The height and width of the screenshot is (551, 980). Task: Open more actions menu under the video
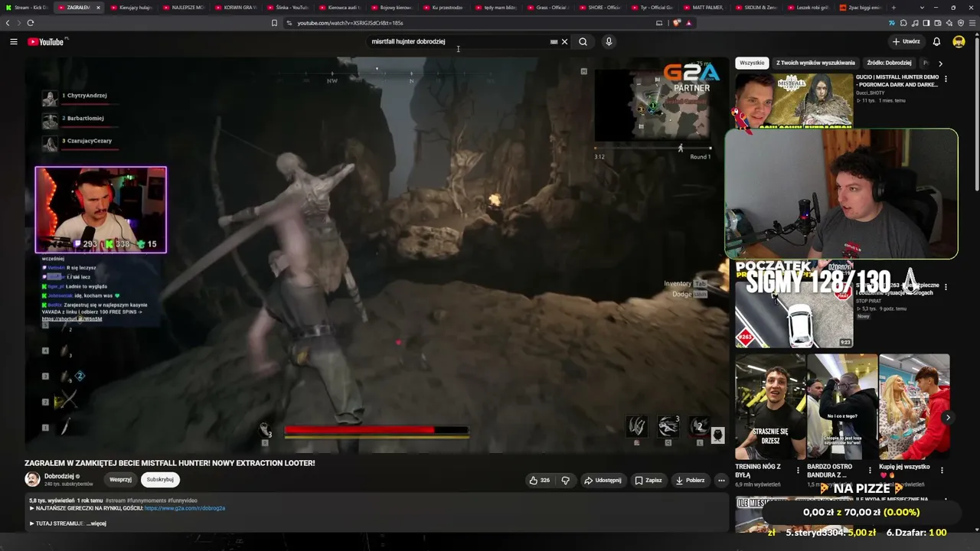pyautogui.click(x=720, y=481)
